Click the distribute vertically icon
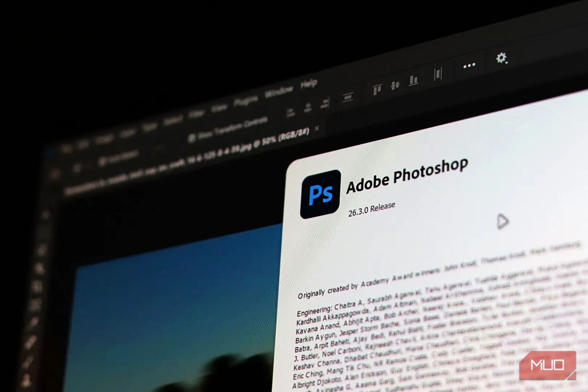The image size is (588, 392). pyautogui.click(x=348, y=97)
